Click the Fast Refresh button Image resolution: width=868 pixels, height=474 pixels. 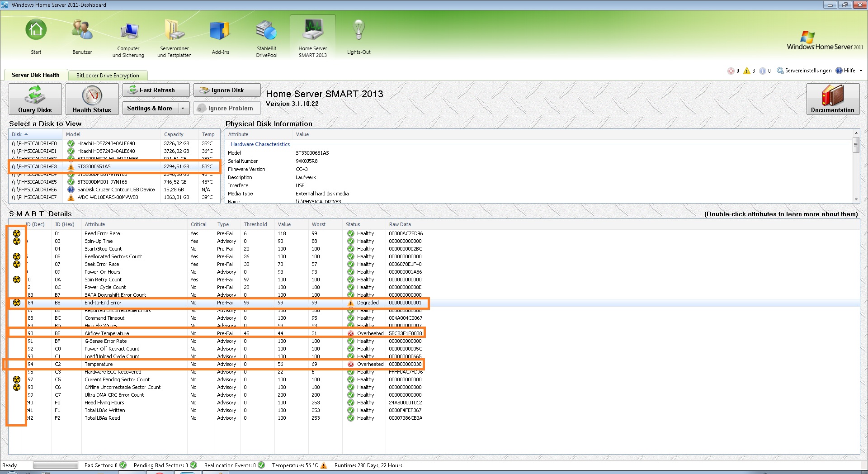pyautogui.click(x=156, y=90)
